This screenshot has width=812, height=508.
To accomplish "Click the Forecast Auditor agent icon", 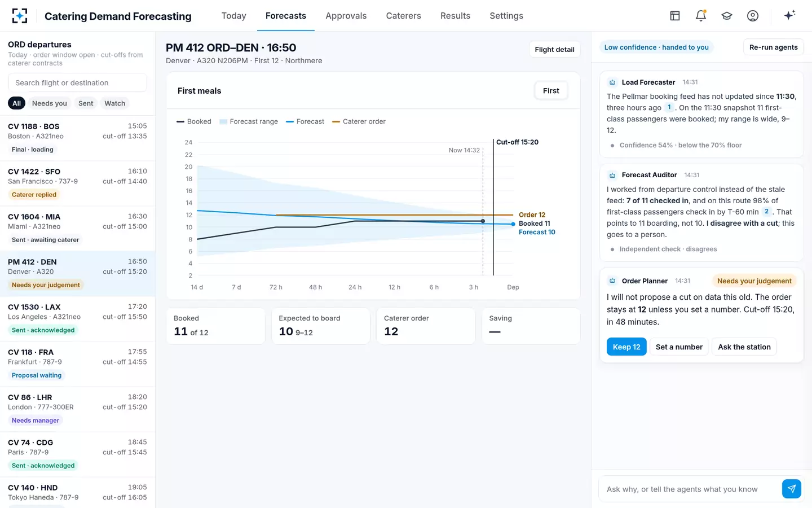I will [612, 176].
